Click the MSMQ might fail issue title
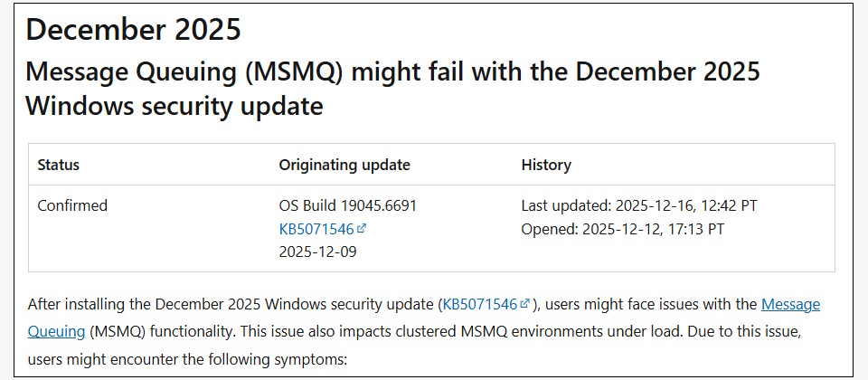The image size is (868, 380). (393, 88)
